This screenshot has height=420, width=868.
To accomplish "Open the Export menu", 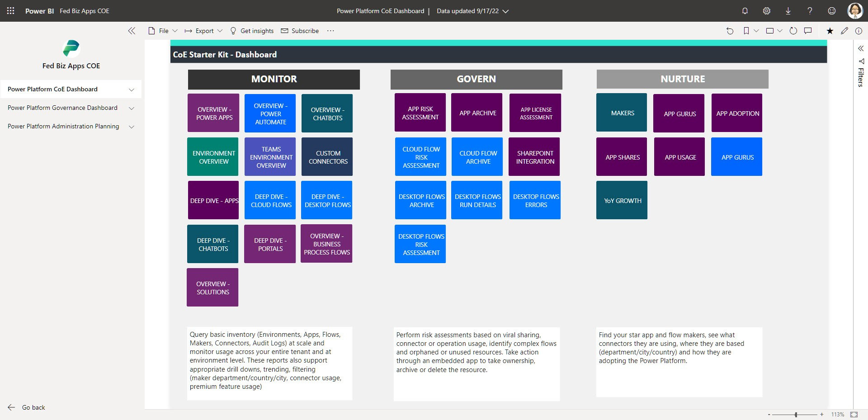I will (203, 31).
